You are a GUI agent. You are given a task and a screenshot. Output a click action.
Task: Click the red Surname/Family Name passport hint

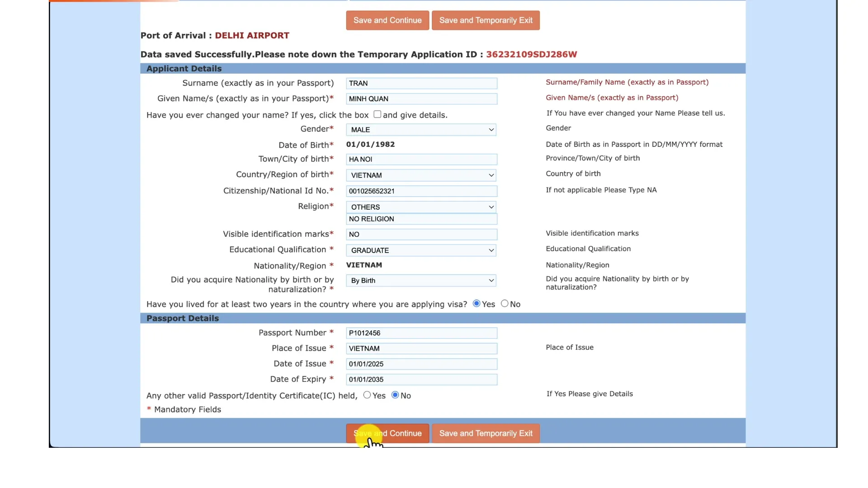[627, 82]
